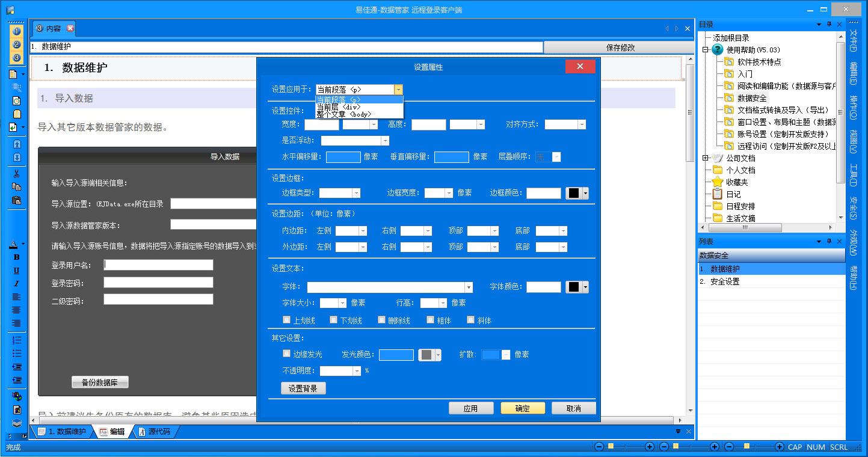Viewport: 868px width, 457px height.
Task: Enable the 上划线 checkbox
Action: (287, 321)
